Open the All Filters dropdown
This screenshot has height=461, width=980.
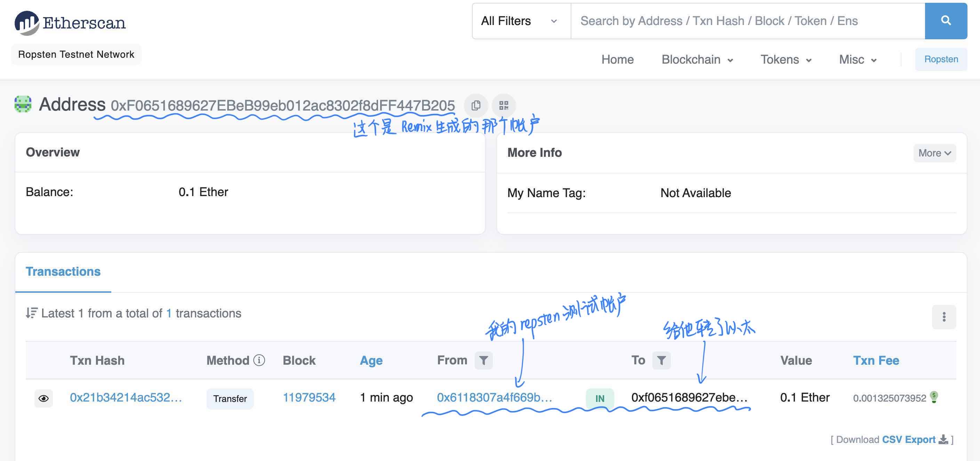click(521, 21)
